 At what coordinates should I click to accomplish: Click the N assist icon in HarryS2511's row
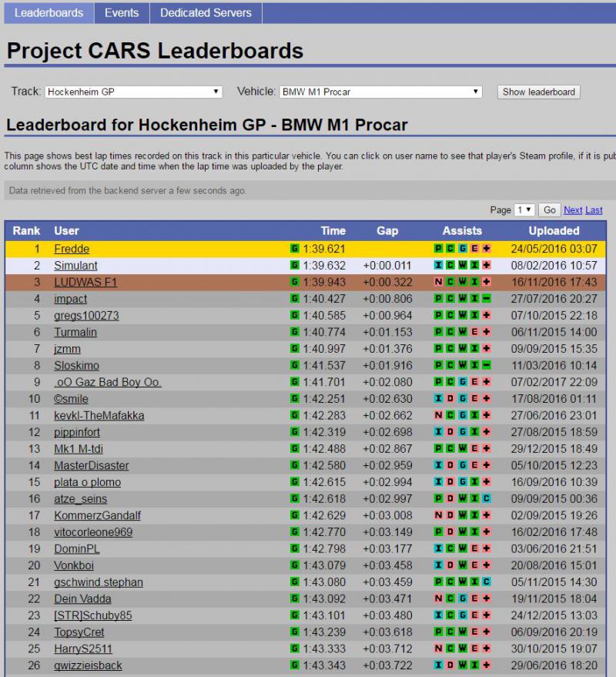pyautogui.click(x=438, y=649)
